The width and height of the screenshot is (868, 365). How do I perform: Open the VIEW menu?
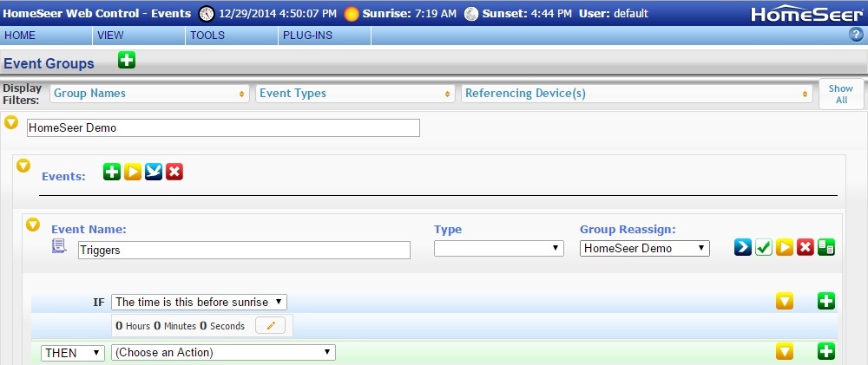click(x=140, y=36)
